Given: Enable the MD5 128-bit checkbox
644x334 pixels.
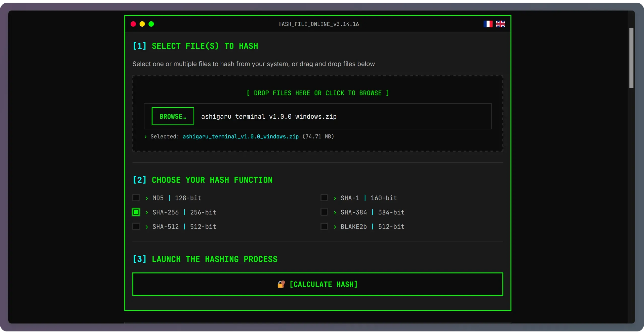Looking at the screenshot, I should [x=136, y=198].
